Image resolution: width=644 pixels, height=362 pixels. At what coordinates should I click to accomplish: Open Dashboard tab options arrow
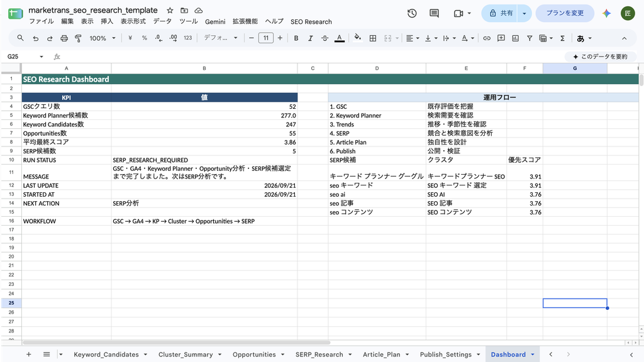pyautogui.click(x=533, y=354)
